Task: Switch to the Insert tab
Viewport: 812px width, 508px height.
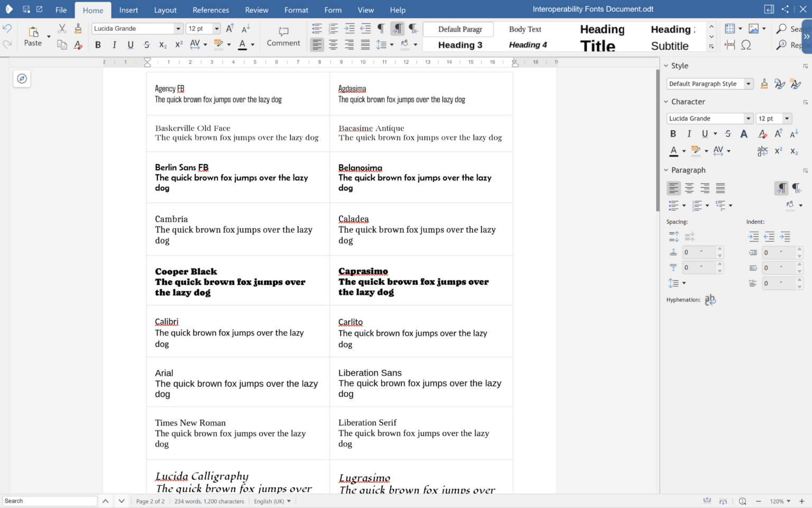Action: click(128, 10)
